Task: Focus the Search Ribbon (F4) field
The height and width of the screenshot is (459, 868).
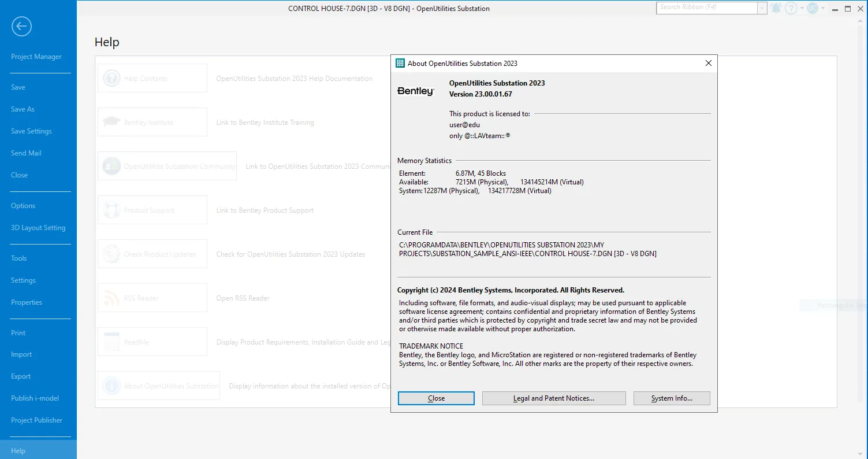Action: [x=707, y=8]
